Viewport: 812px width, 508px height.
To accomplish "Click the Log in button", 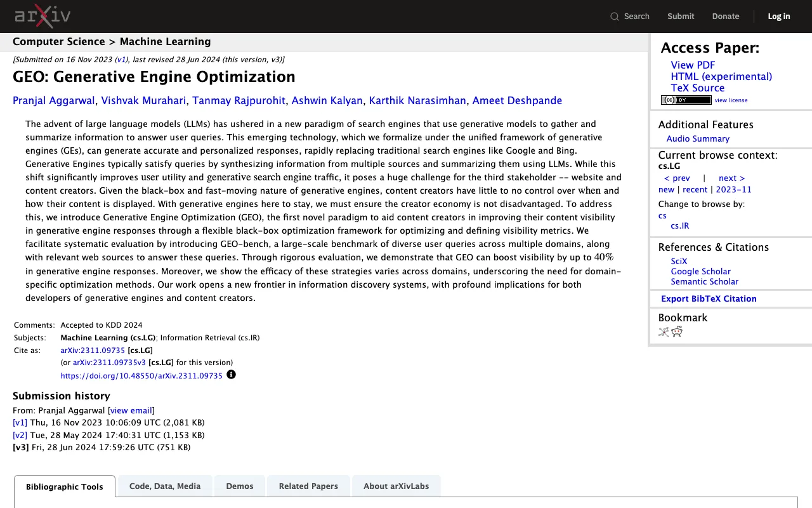I will (x=779, y=17).
